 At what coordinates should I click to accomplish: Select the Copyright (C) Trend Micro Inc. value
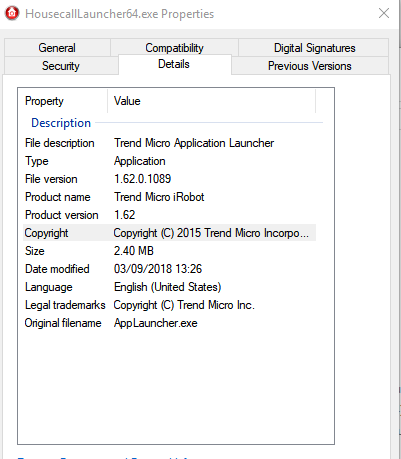point(184,305)
